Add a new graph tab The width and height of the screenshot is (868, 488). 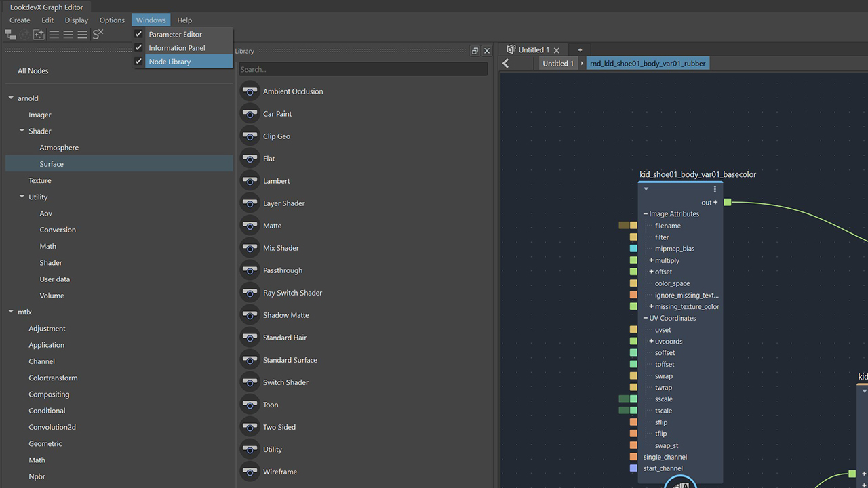pyautogui.click(x=580, y=49)
